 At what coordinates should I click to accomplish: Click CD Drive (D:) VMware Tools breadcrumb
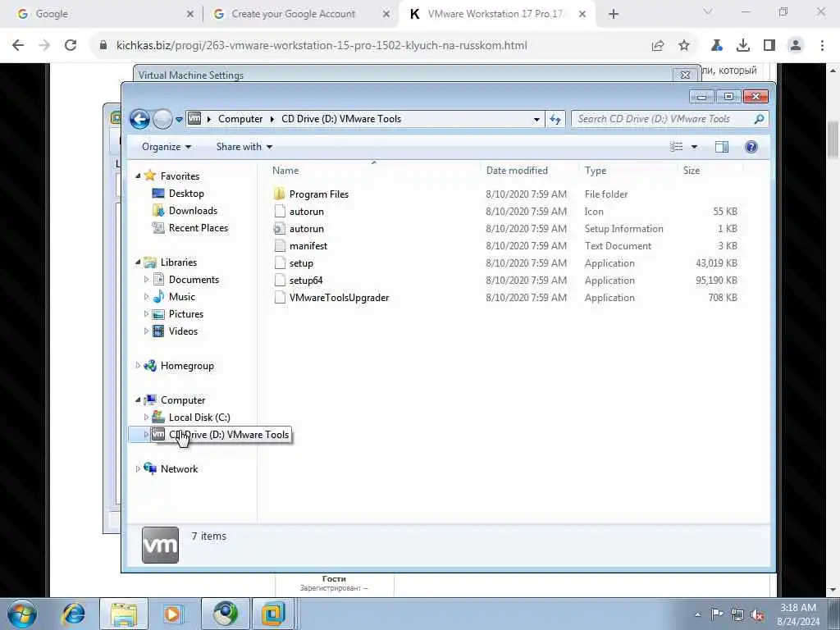(341, 119)
